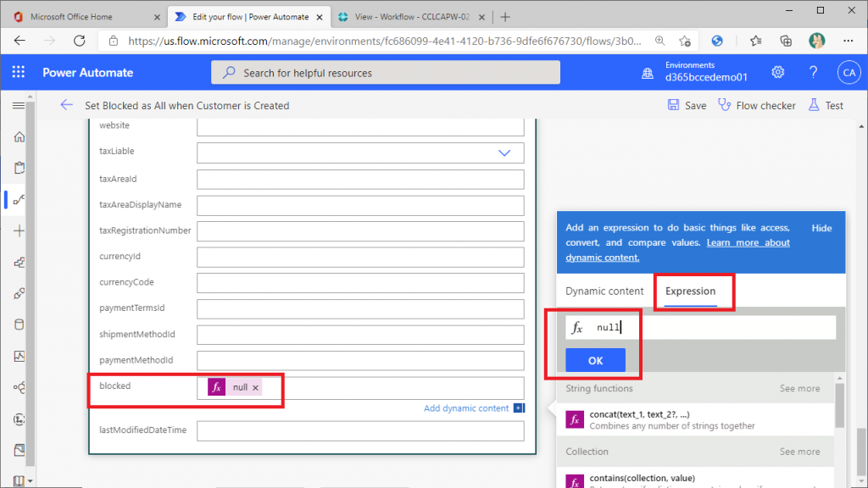Toggle the left navigation hamburger menu
Screen dimensions: 868x488
click(19, 105)
